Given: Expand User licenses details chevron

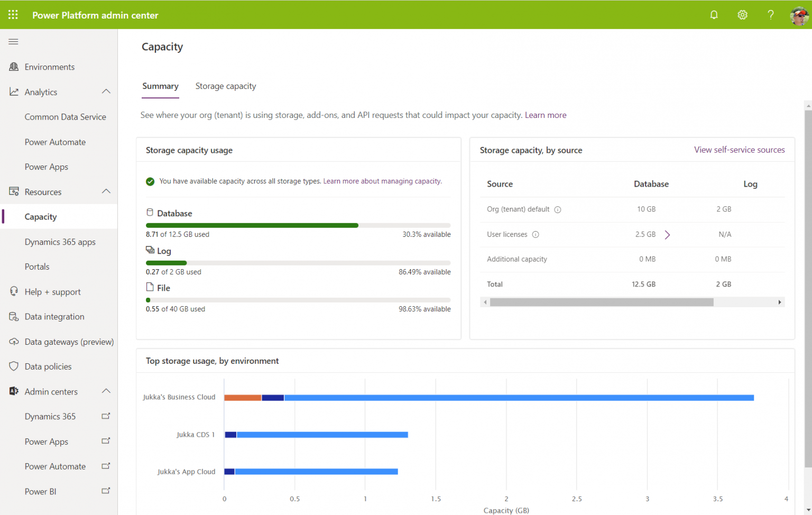Looking at the screenshot, I should [x=667, y=234].
